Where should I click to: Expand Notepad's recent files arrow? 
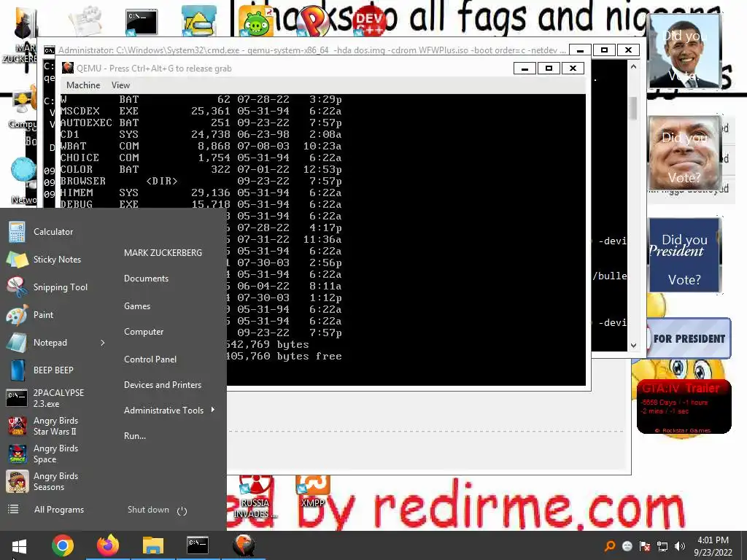click(x=102, y=343)
